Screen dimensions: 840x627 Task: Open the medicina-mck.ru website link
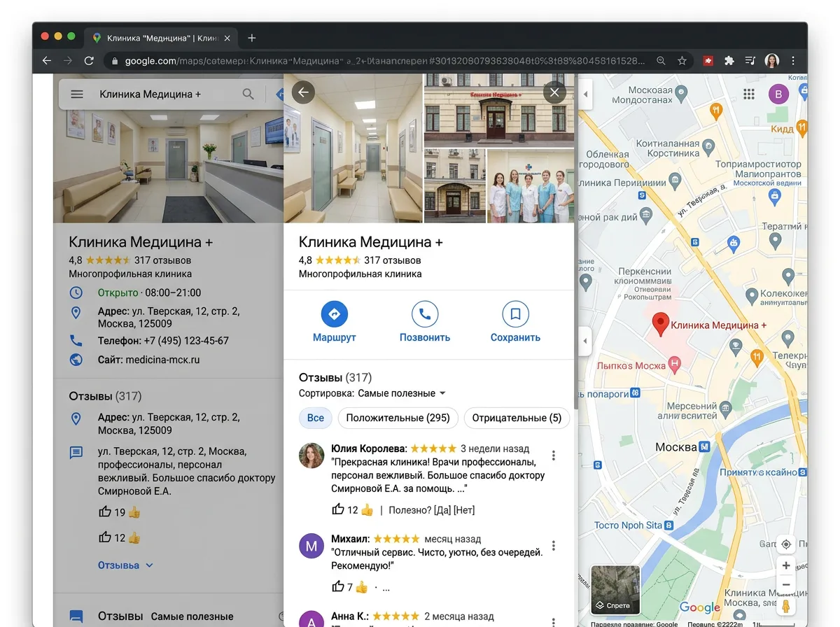click(162, 360)
